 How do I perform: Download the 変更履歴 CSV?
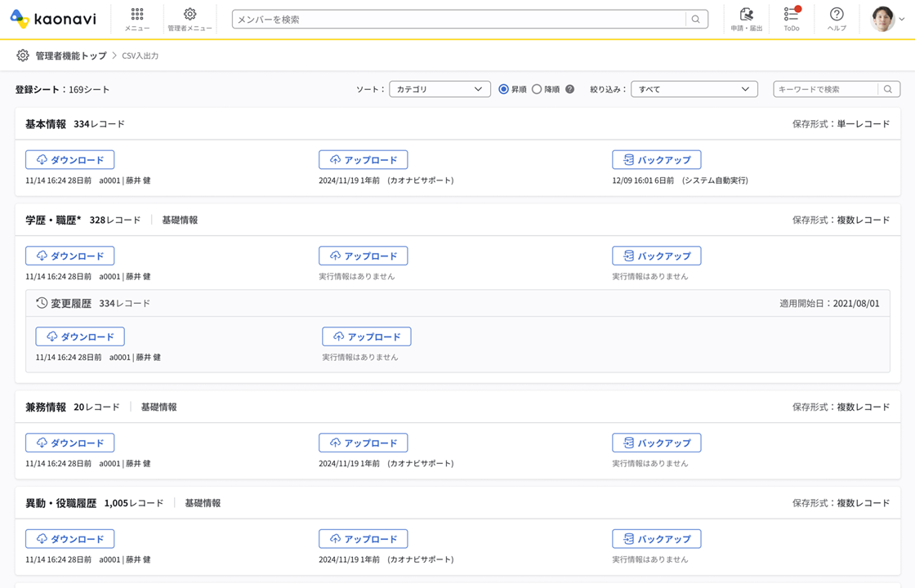80,336
